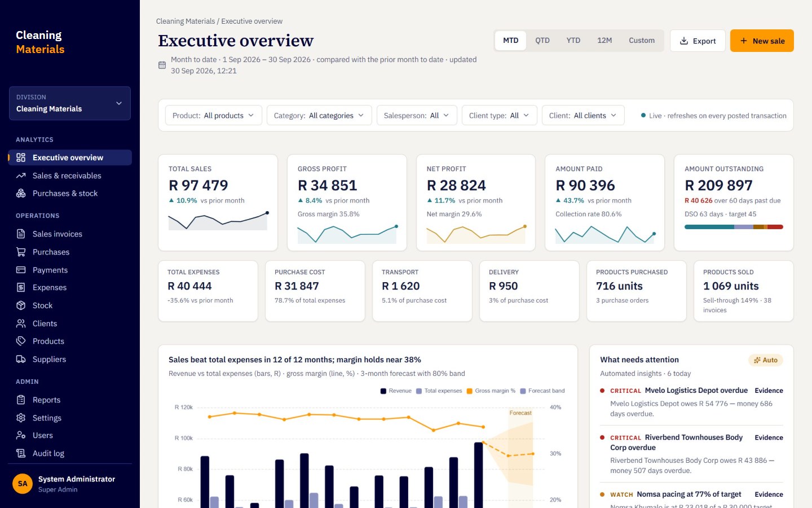Screen dimensions: 812x508
Task: Select the MTD period tab
Action: [511, 41]
